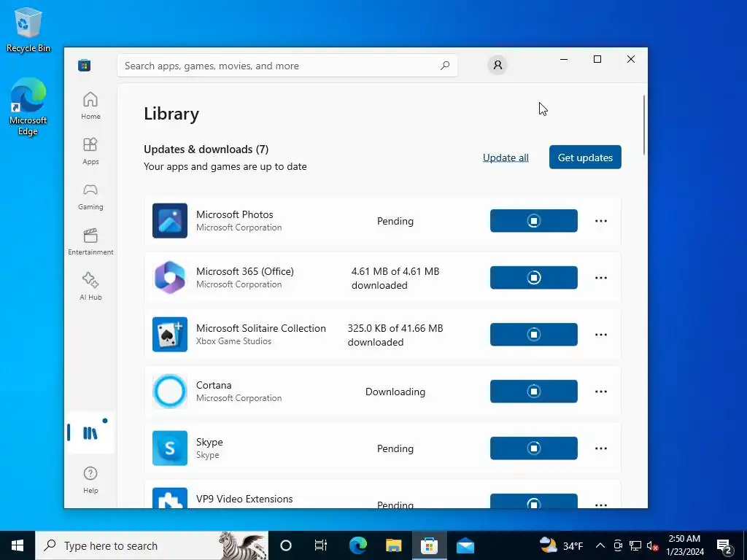Select the VP9 Video Extensions title
747x560 pixels.
244,499
